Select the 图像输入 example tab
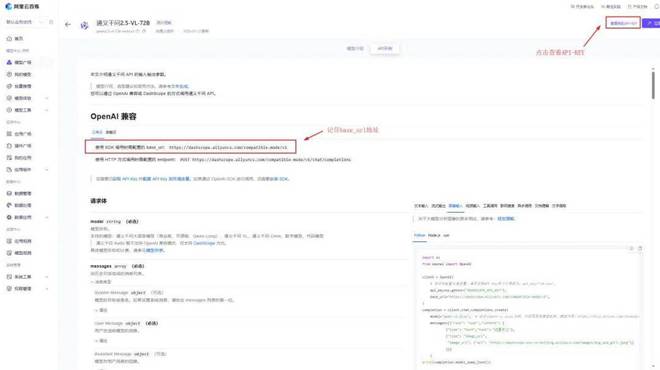 (455, 206)
